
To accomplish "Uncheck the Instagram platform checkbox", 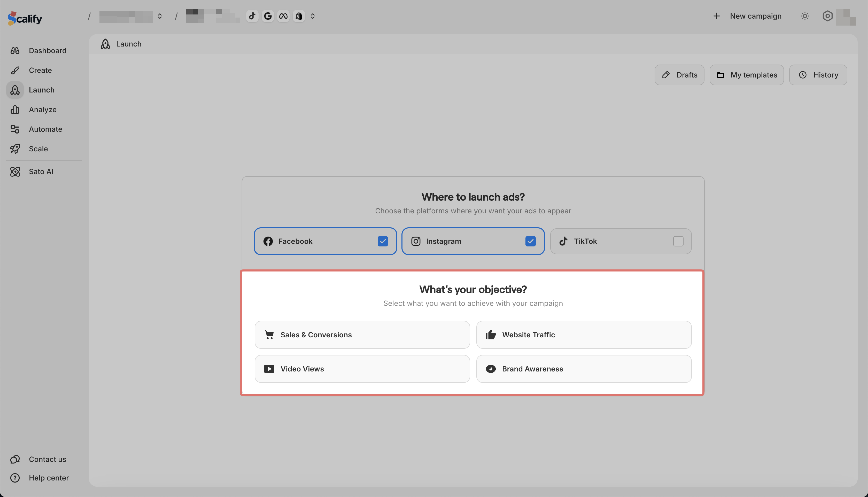I will pos(530,241).
